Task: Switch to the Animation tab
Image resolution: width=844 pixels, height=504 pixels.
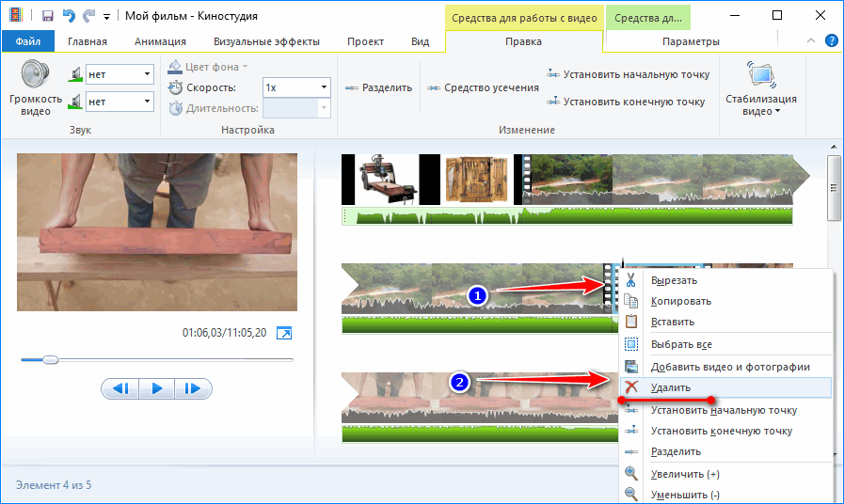Action: [160, 41]
